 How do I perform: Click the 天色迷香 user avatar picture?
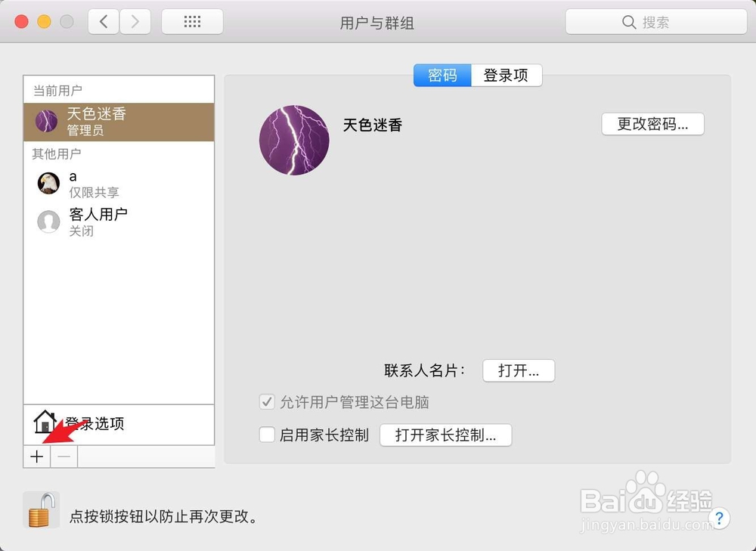point(48,120)
